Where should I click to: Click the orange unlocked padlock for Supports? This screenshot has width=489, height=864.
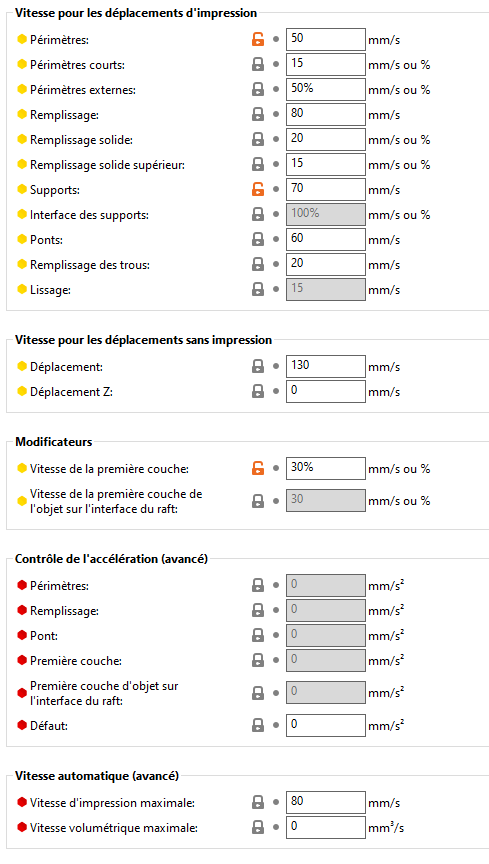pos(257,190)
